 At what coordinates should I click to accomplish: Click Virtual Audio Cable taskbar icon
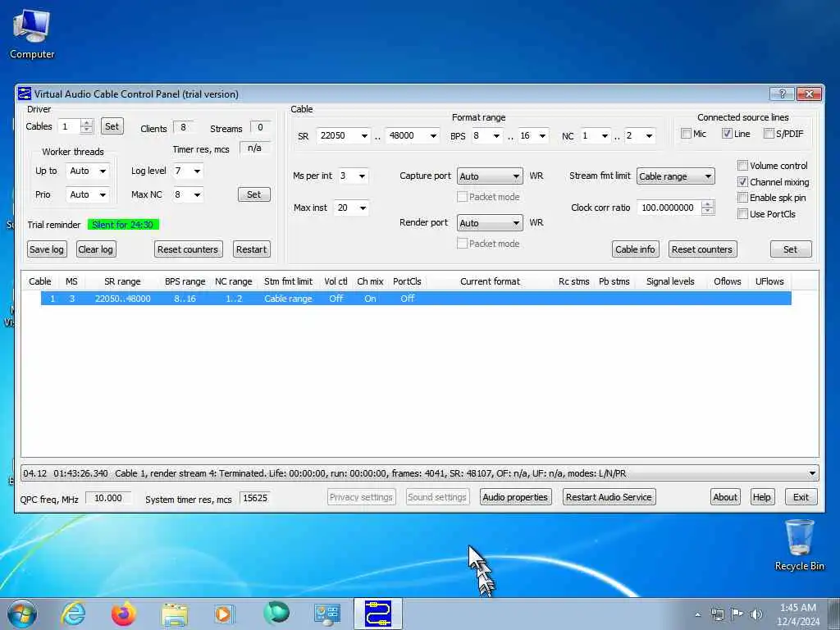click(377, 614)
